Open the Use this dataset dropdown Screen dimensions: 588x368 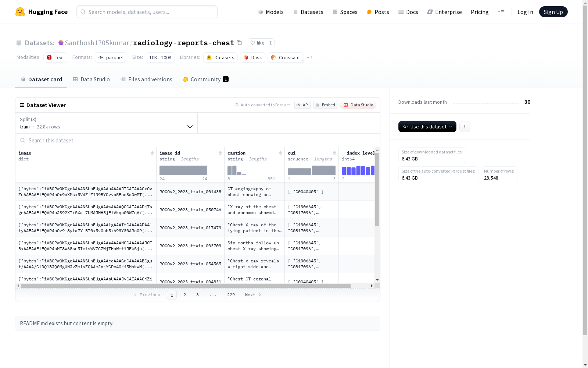coord(427,127)
